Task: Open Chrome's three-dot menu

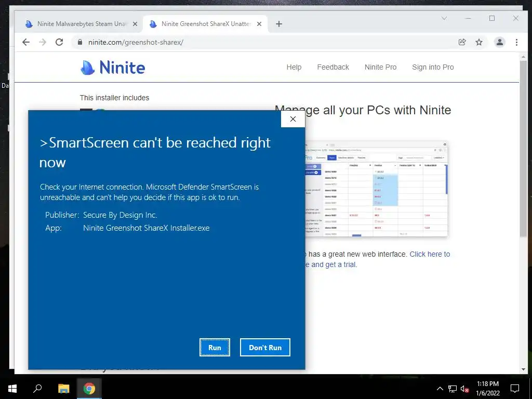Action: (x=516, y=42)
